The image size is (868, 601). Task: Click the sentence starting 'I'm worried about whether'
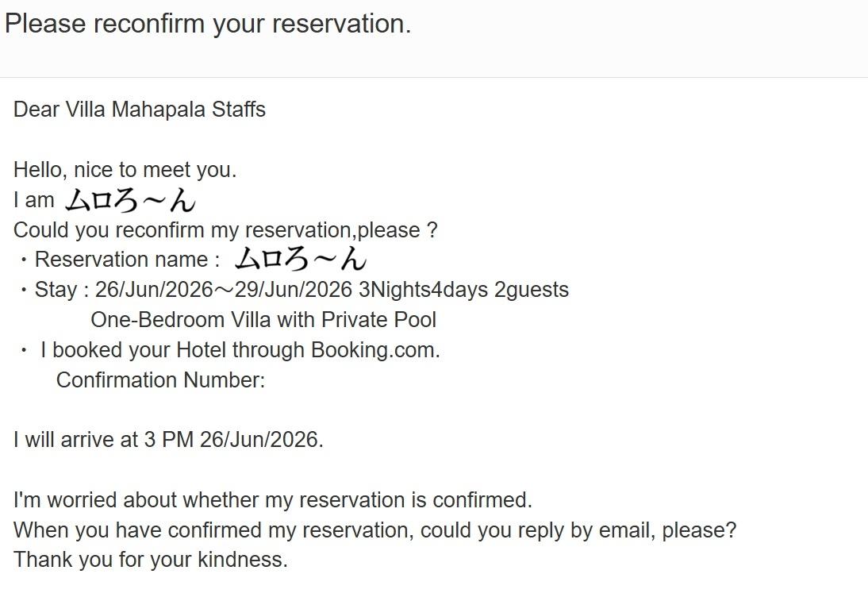tap(272, 499)
